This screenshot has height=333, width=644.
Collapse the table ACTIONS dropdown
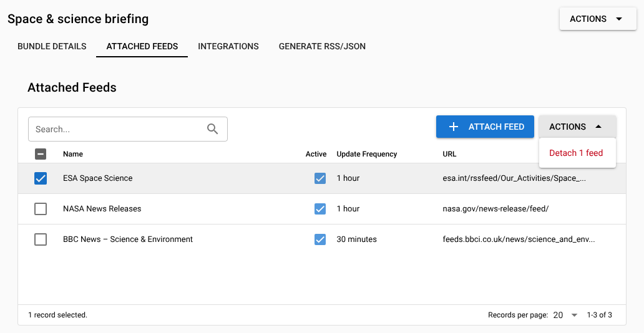(577, 127)
